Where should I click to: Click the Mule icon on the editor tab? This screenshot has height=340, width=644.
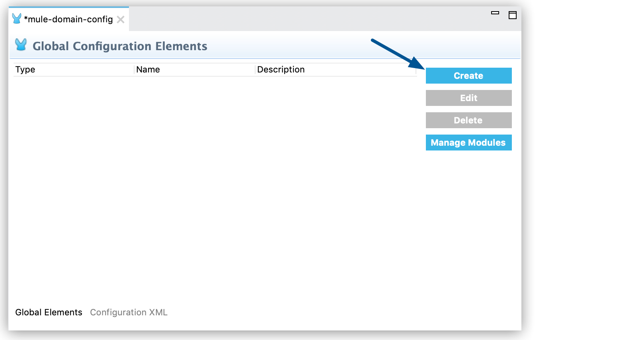pos(17,19)
